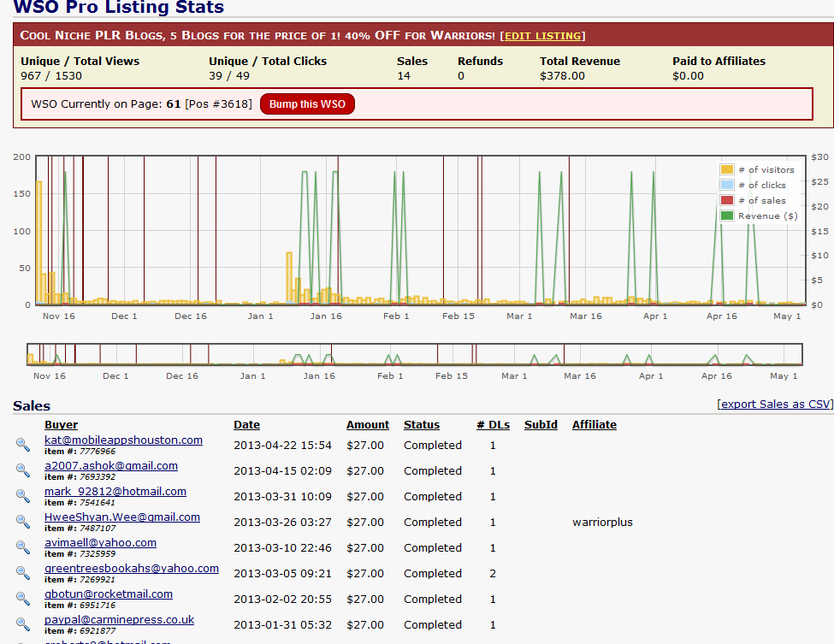Sort sales by # DLs column
This screenshot has height=644, width=834.
(x=493, y=425)
